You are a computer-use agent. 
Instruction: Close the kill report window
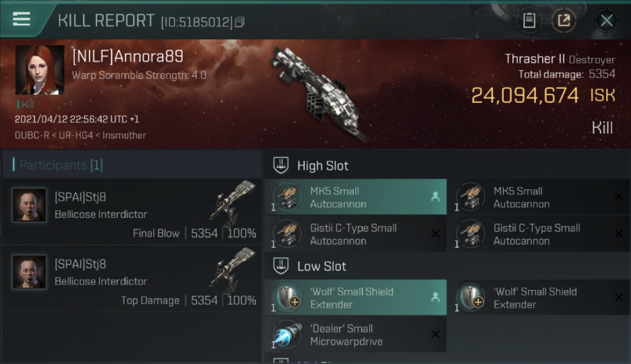click(606, 20)
